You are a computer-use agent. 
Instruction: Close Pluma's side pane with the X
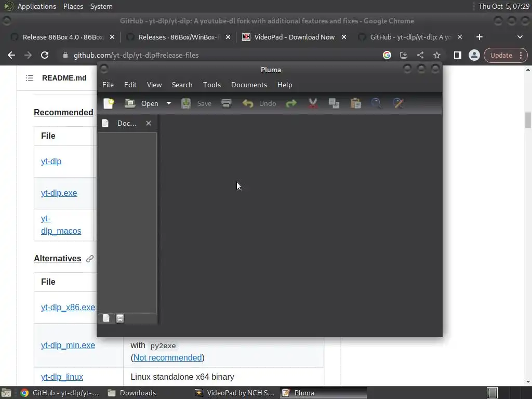point(148,123)
